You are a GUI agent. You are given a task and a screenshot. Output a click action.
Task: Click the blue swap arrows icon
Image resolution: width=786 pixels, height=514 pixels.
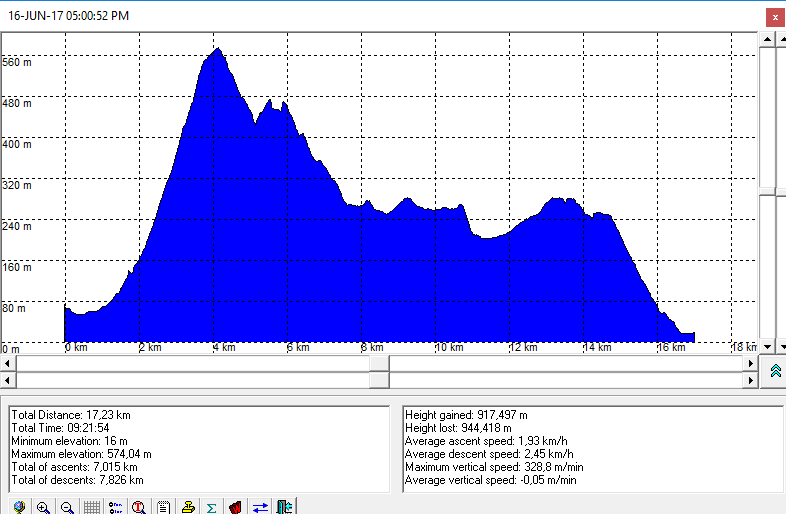pos(260,507)
